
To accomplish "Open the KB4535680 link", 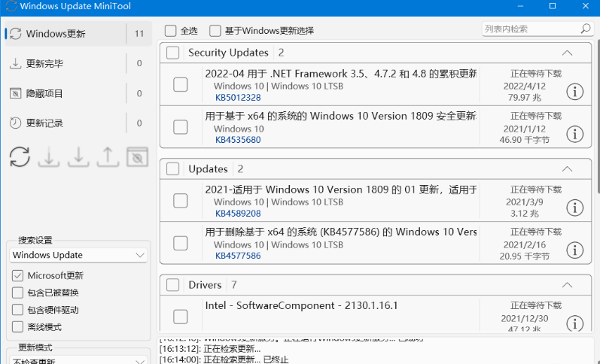I will click(238, 140).
